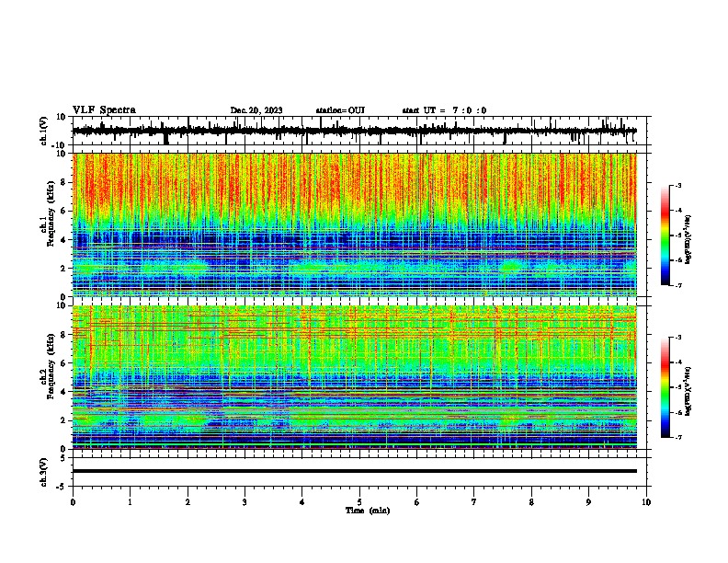
Task: Click the "6" tick on ch.1 frequency axis
Action: point(63,211)
